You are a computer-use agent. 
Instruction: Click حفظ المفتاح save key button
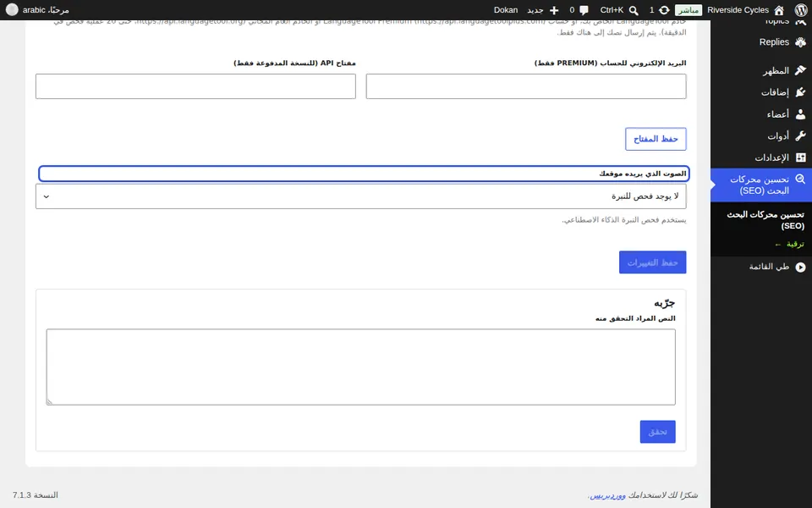pos(656,139)
